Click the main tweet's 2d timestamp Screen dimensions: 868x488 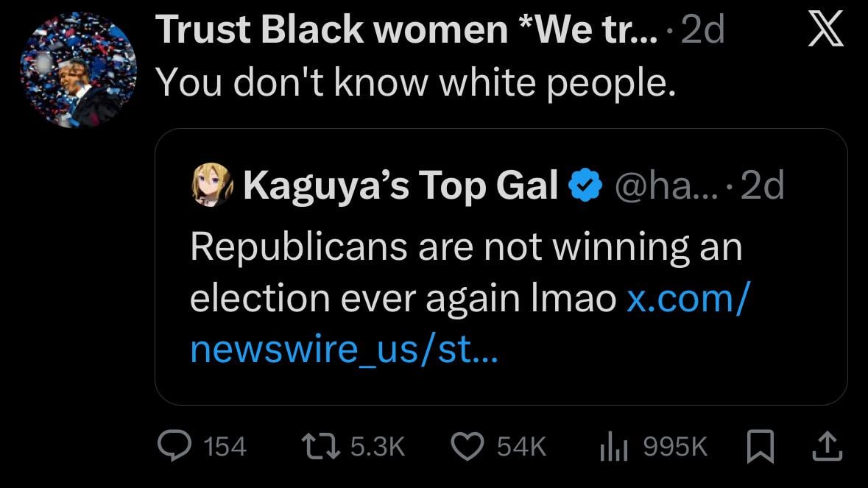[x=704, y=32]
